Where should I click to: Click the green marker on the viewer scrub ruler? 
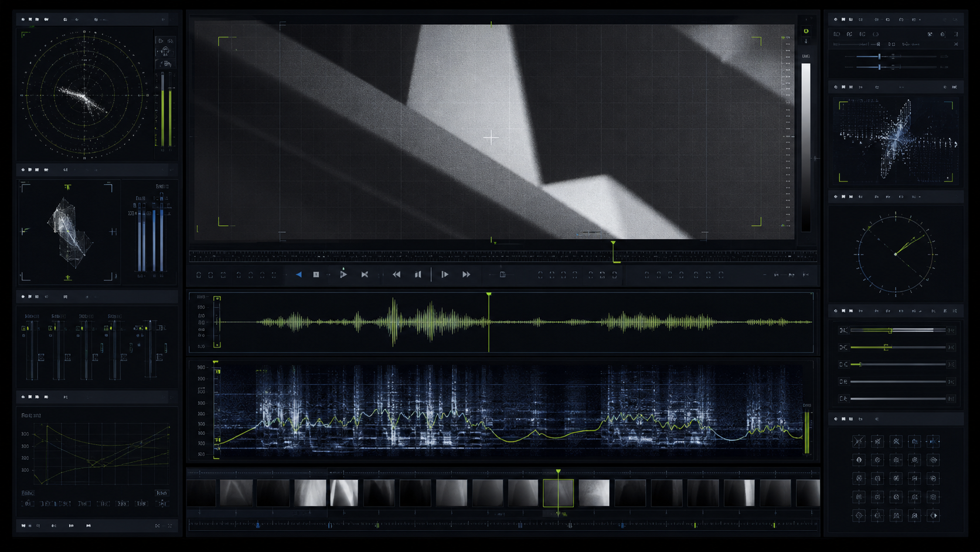613,242
